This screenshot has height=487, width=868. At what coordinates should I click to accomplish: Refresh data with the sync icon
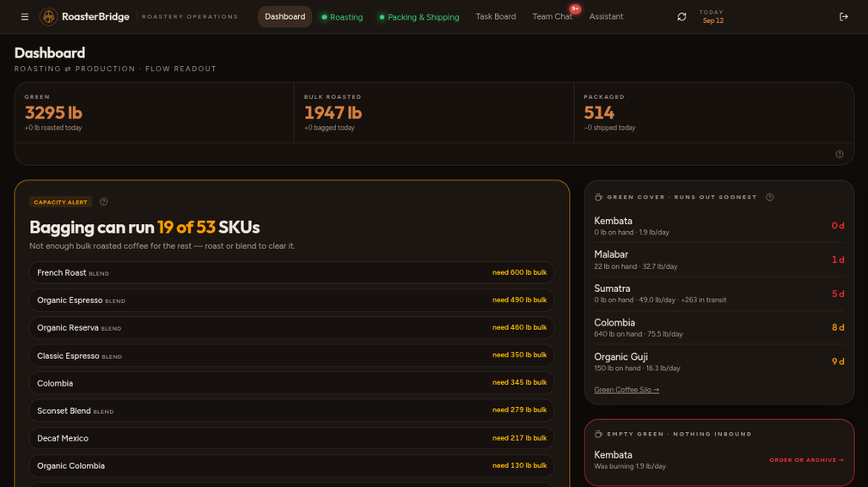tap(682, 16)
